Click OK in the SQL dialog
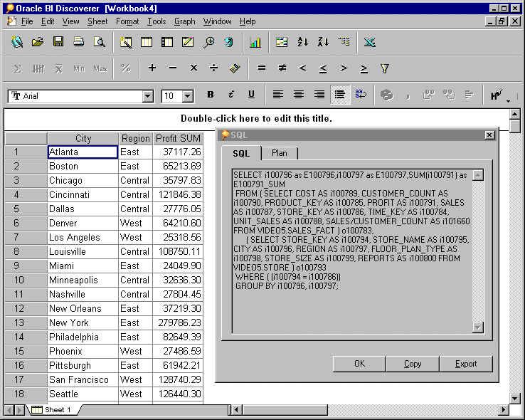525x420 pixels. 359,364
